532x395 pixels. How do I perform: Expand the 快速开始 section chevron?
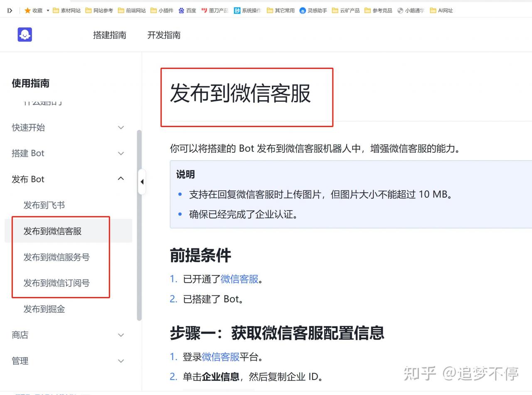tap(121, 128)
